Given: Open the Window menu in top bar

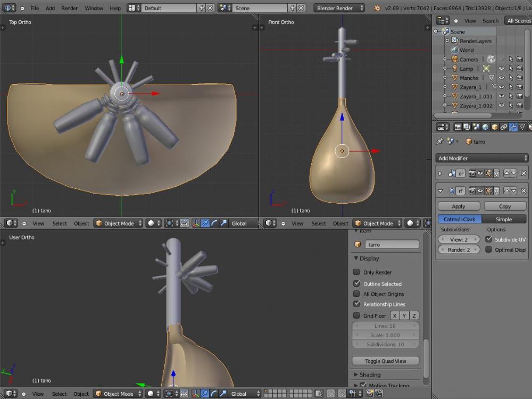Looking at the screenshot, I should click(x=94, y=9).
